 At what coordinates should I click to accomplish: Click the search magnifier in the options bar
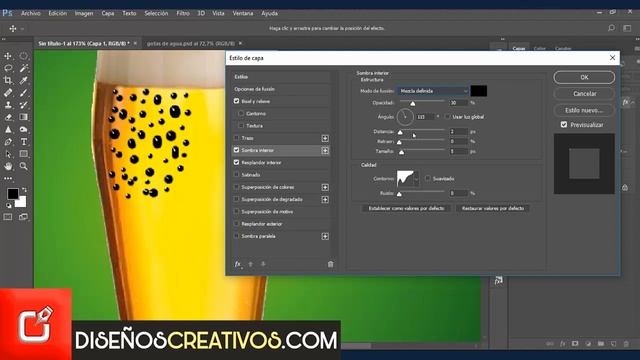611,28
